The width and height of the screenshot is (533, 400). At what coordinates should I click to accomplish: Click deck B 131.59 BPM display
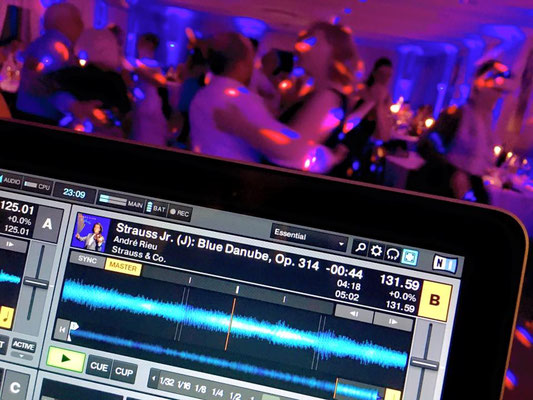pos(400,281)
